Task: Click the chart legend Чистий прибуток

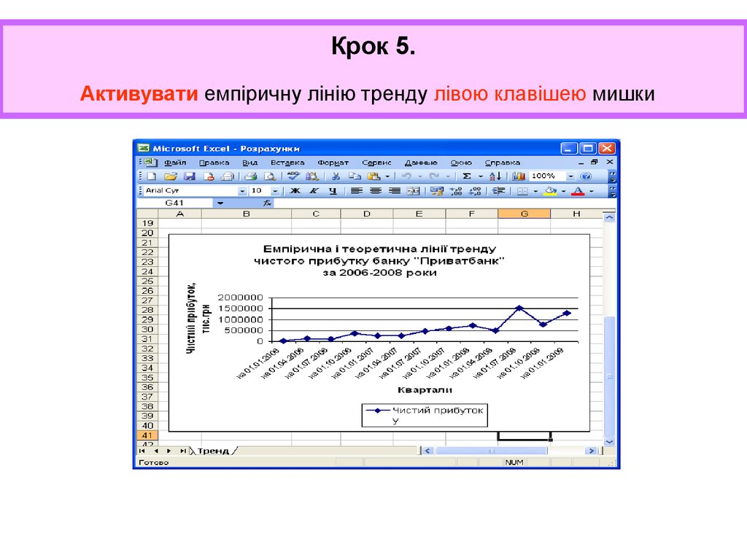Action: click(x=425, y=415)
